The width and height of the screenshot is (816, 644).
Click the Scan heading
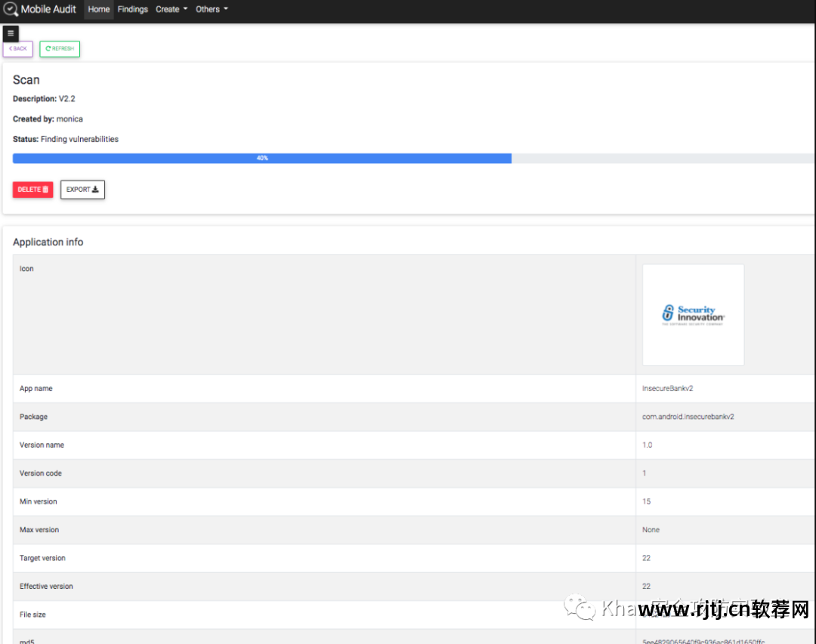point(26,79)
